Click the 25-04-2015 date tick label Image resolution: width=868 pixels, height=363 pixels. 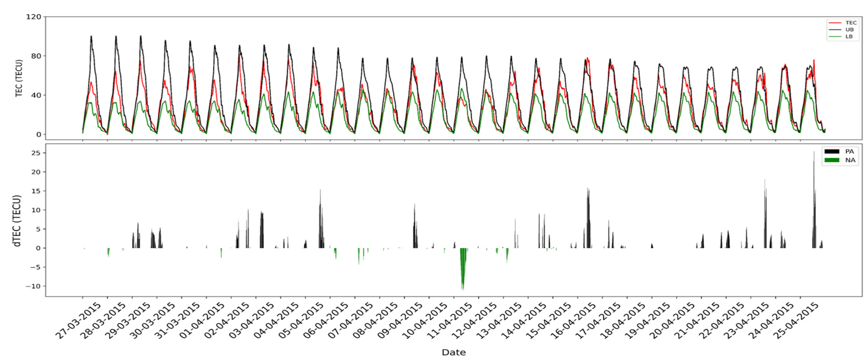796,321
